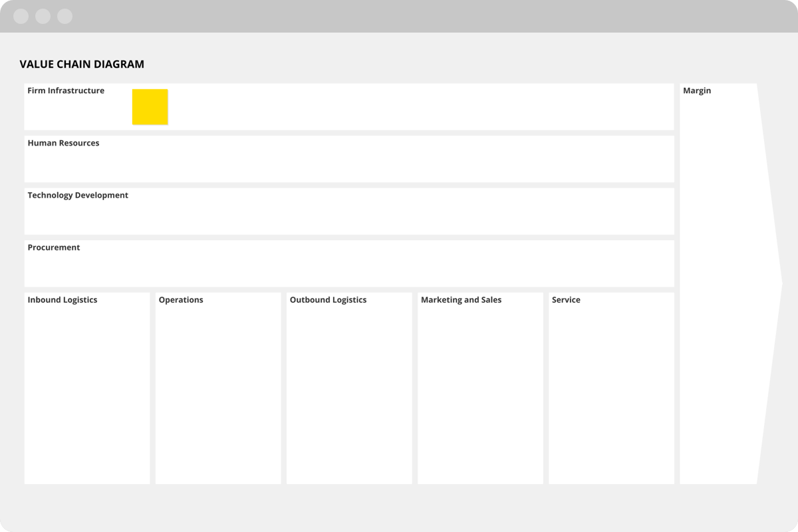Select the Operations heading text
Viewport: 798px width, 532px height.
pyautogui.click(x=181, y=300)
